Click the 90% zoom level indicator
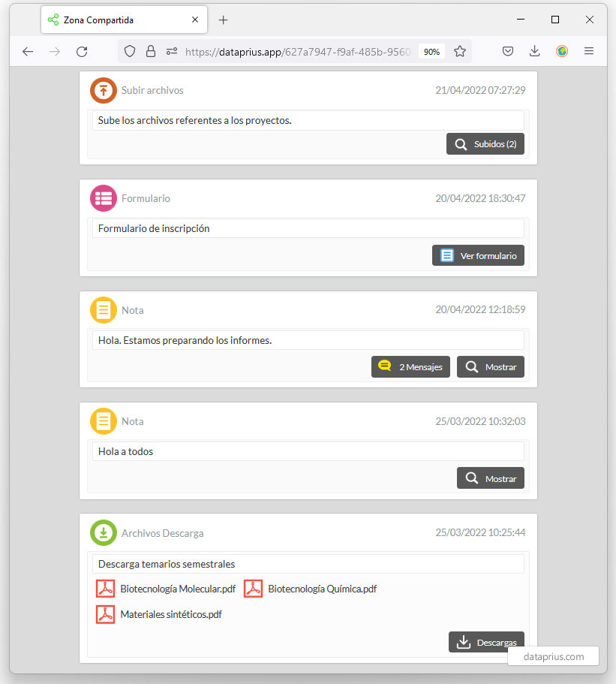 [x=431, y=52]
